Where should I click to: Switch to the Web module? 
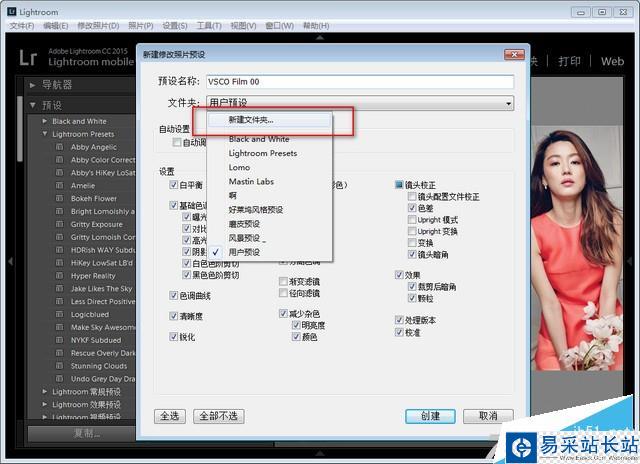[612, 62]
